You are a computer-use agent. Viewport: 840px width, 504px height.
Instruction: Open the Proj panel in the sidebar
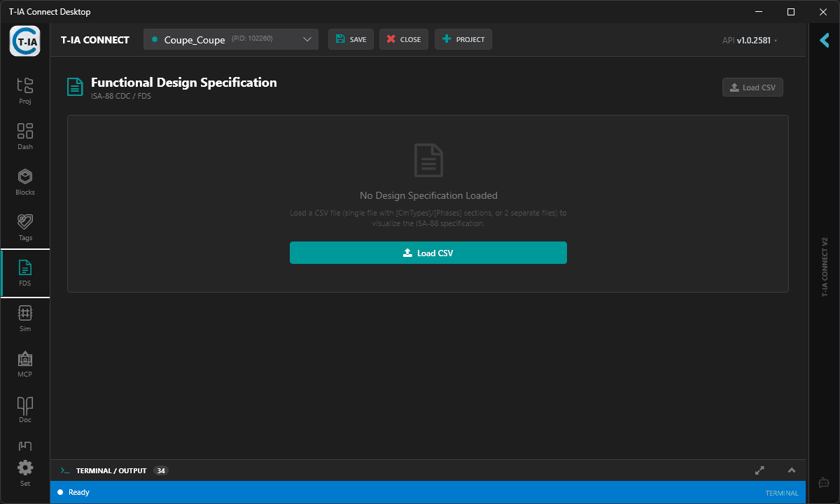coord(24,90)
